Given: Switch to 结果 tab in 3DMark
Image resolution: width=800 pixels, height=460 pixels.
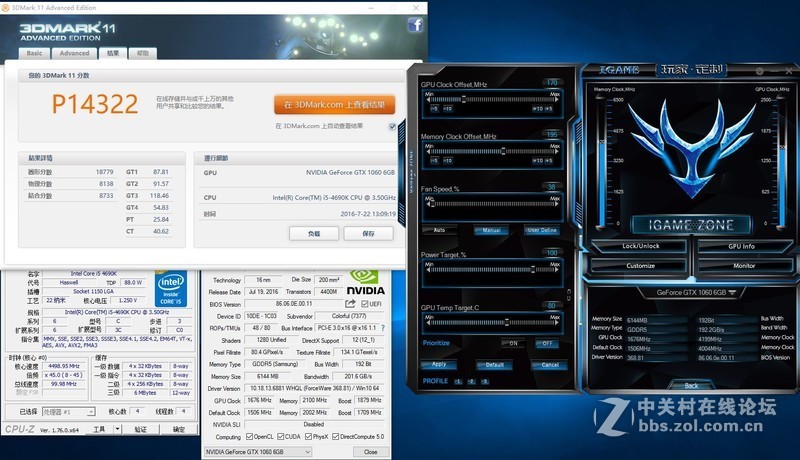Looking at the screenshot, I should tap(113, 53).
